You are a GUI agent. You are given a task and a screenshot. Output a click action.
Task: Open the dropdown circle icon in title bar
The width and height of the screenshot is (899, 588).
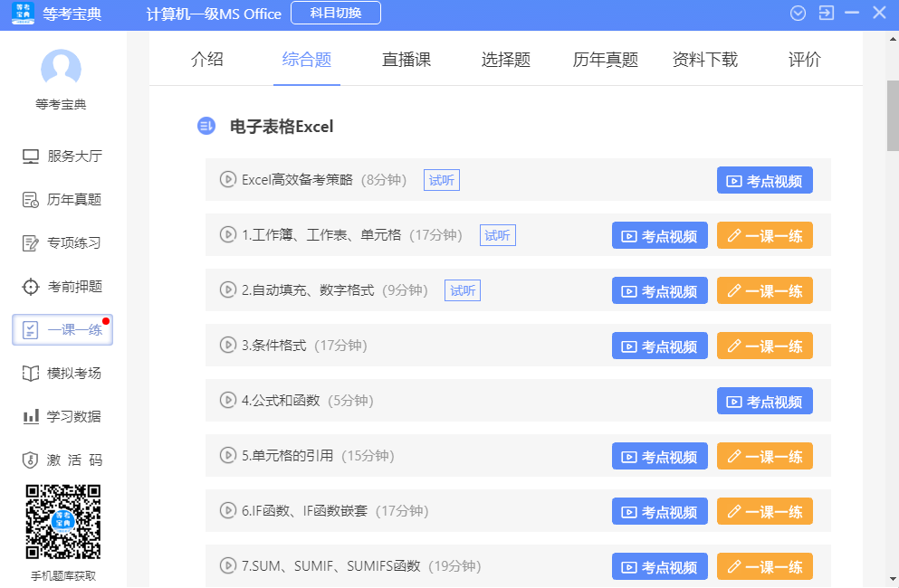[798, 14]
